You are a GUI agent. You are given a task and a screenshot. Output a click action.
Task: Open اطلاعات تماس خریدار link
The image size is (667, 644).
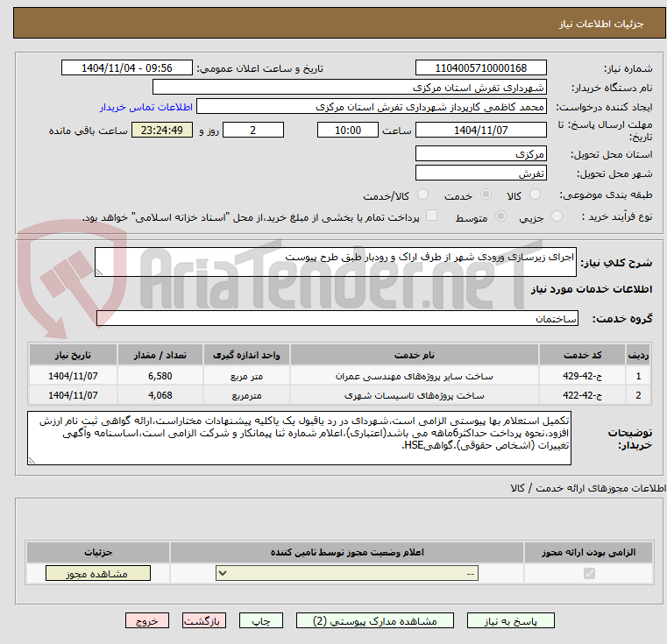tap(145, 107)
